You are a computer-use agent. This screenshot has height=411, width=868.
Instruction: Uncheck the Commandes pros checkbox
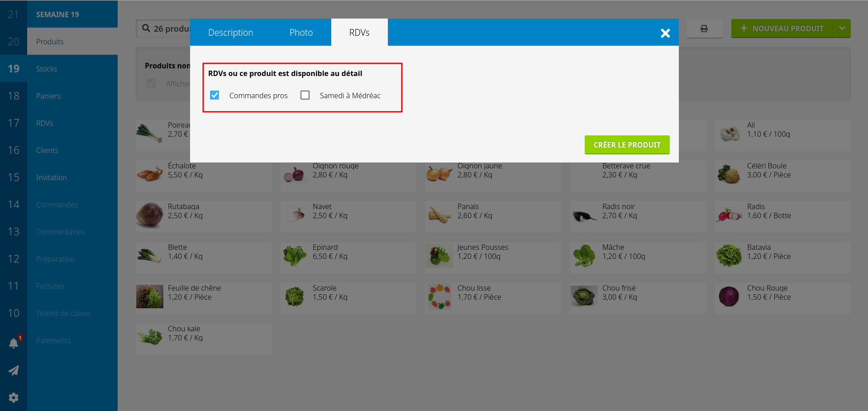pos(215,95)
